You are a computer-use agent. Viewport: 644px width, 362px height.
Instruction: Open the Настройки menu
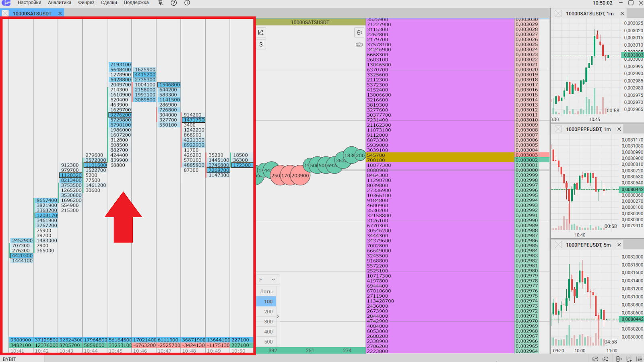29,3
